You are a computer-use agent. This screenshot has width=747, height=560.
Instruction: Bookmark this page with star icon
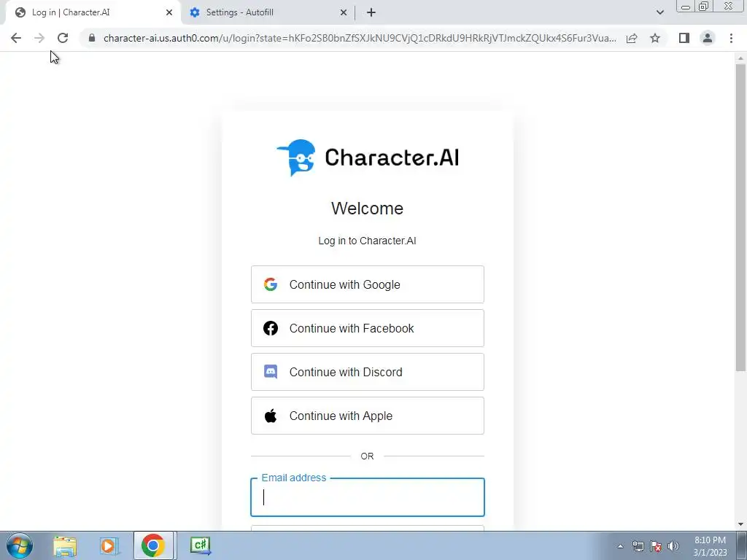coord(655,38)
